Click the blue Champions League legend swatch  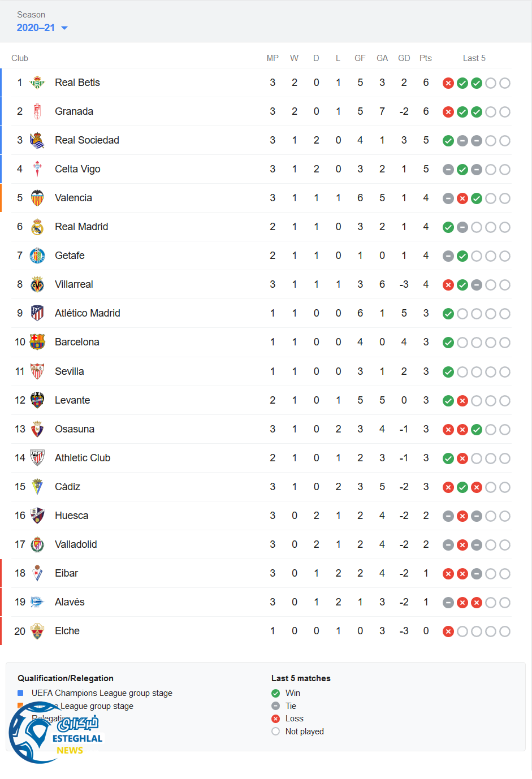20,693
